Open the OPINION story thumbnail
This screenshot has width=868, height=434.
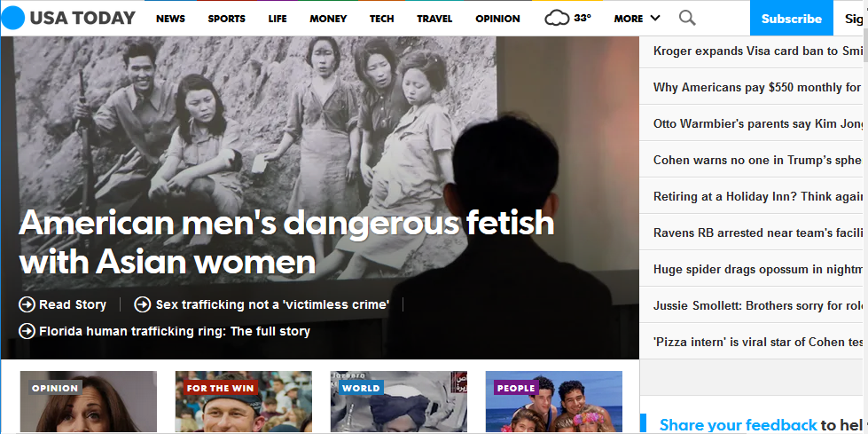(89, 402)
